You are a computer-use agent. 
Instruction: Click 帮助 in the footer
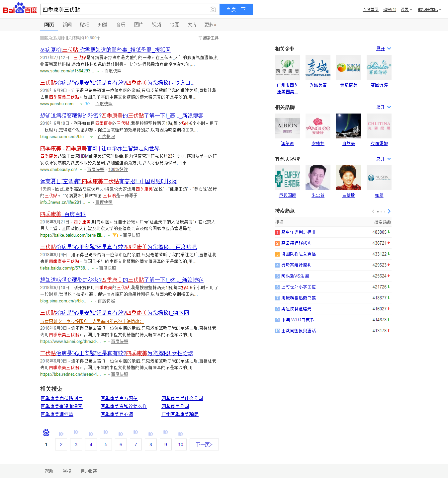coord(49,471)
